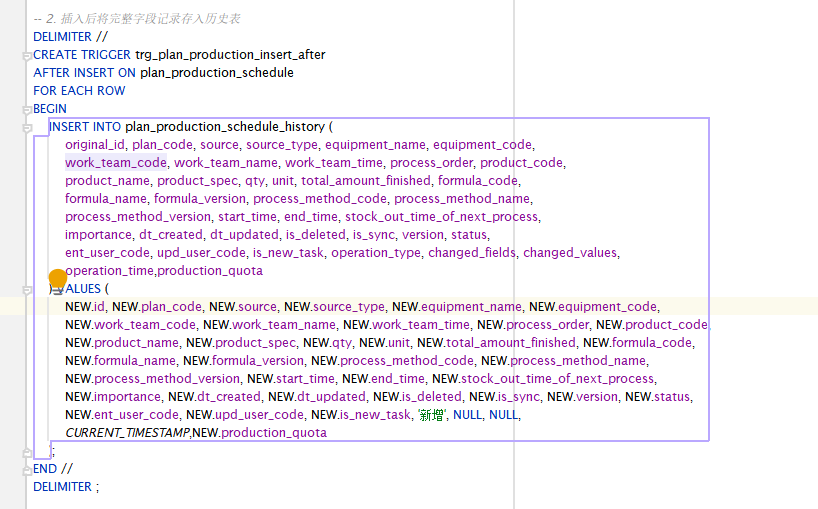Click the importance column name
Viewport: 818px width, 509px height.
98,235
